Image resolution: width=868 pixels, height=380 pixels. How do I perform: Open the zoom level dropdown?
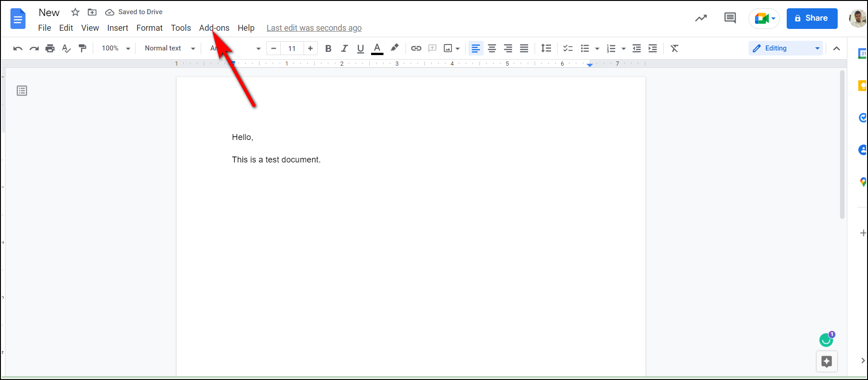[x=116, y=48]
